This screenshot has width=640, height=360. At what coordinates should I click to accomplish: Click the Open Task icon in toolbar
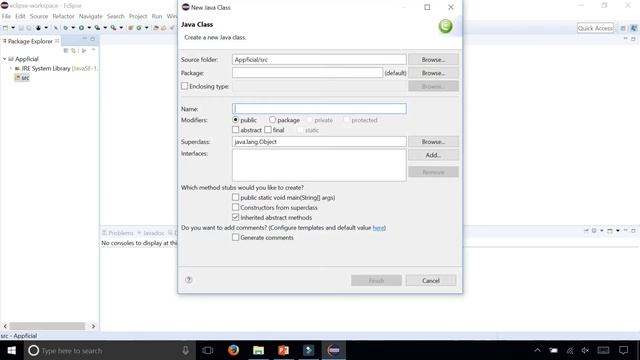[x=164, y=28]
